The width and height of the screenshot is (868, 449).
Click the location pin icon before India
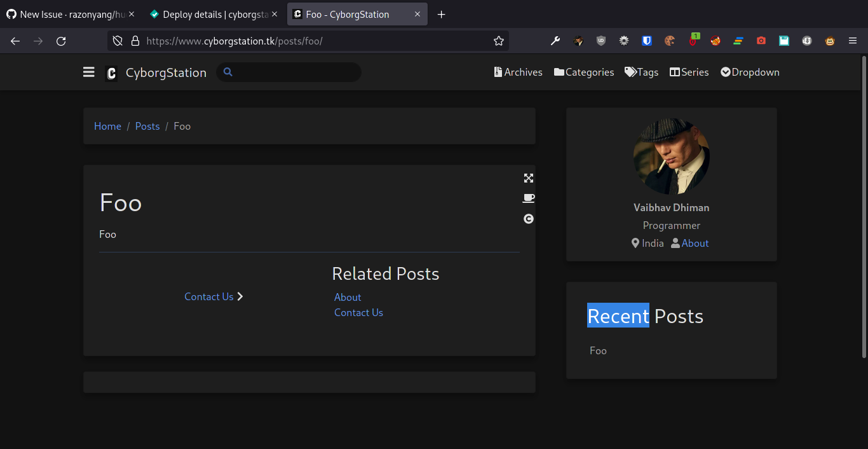click(x=635, y=242)
